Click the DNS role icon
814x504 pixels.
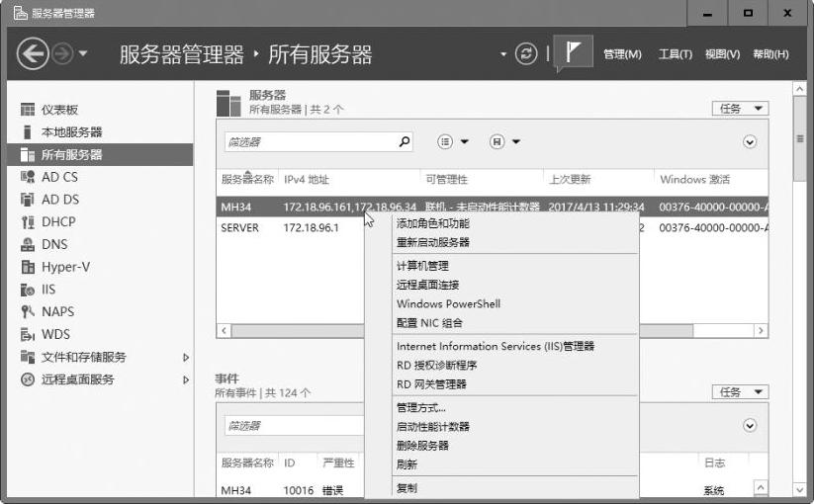tap(27, 244)
